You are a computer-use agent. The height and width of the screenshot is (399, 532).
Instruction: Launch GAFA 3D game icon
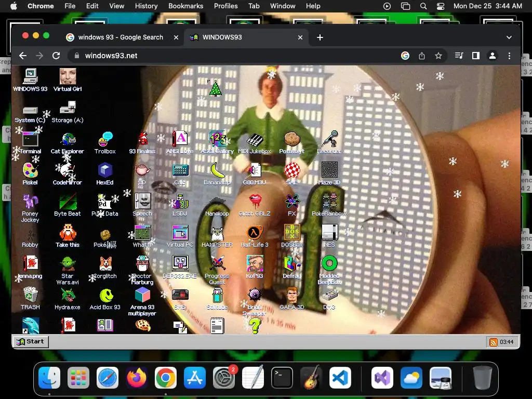292,299
